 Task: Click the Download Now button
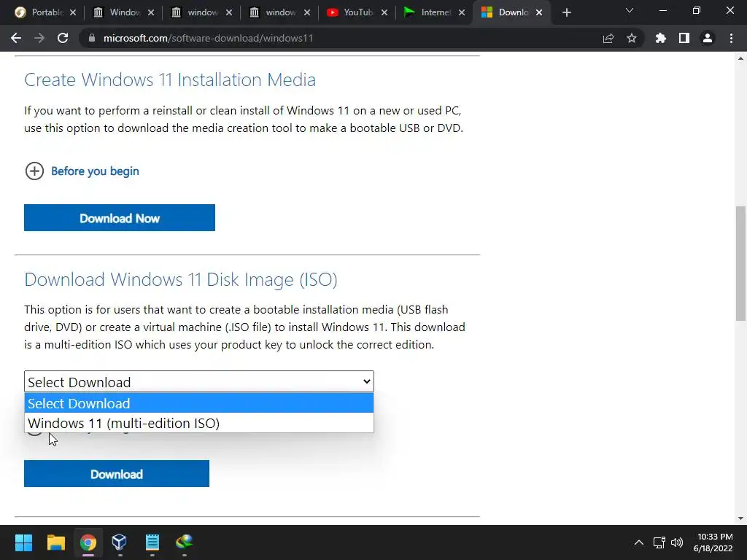[120, 217]
